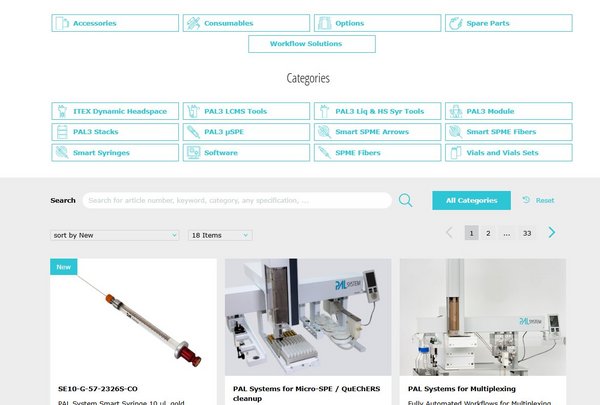Click the PAL3 µSPE icon

[193, 132]
